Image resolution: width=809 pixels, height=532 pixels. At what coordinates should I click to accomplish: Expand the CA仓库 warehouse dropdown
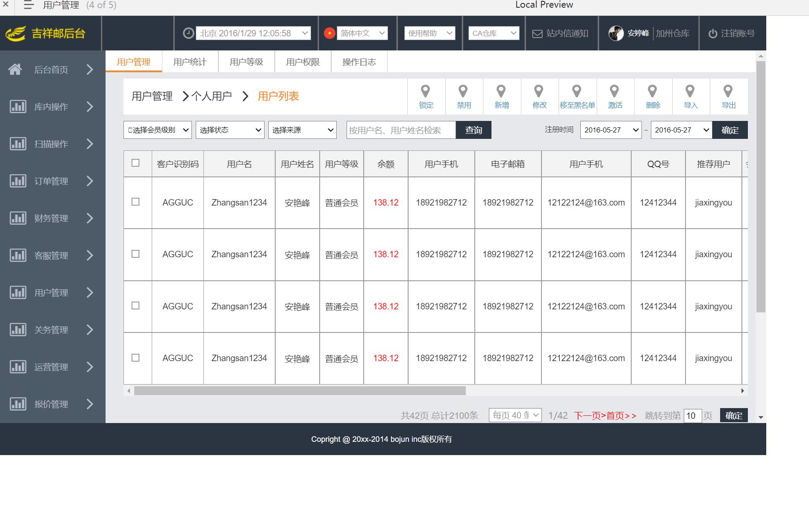point(494,33)
